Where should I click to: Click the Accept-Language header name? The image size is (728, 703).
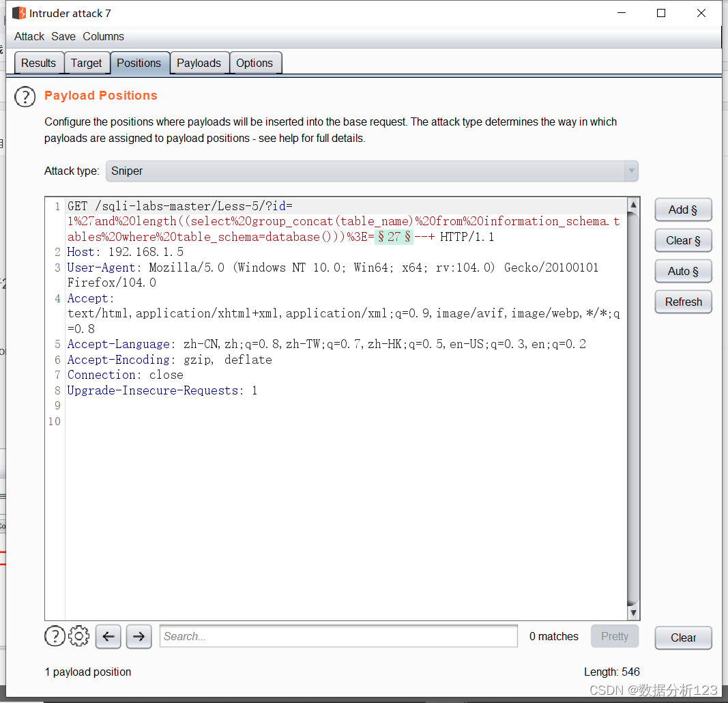(x=119, y=344)
